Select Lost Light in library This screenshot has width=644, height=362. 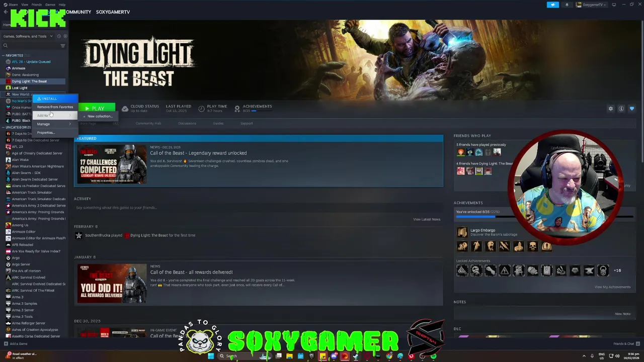(x=20, y=88)
